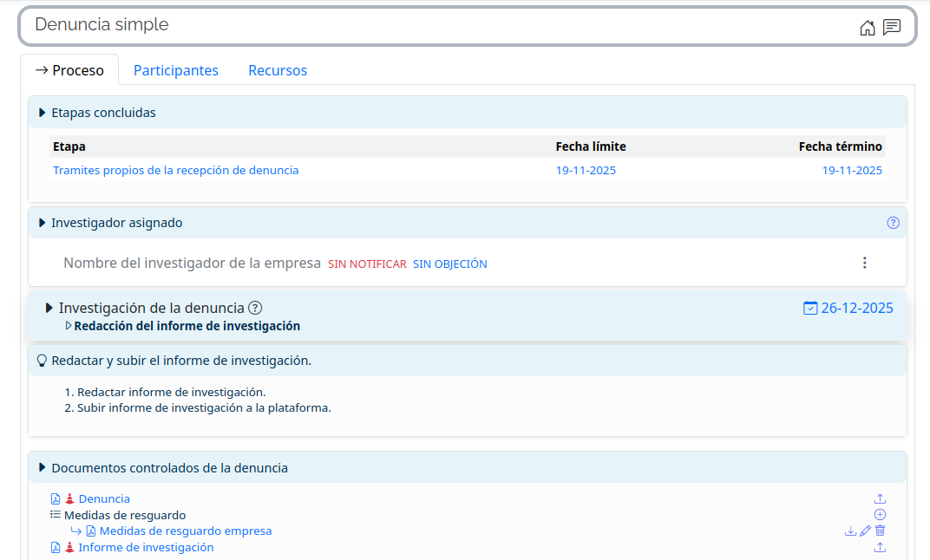
Task: Upload the Informe de investigación file
Action: (880, 547)
